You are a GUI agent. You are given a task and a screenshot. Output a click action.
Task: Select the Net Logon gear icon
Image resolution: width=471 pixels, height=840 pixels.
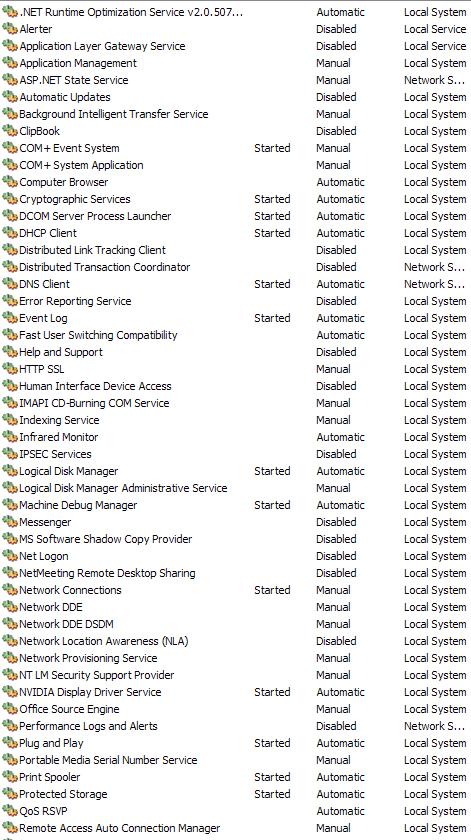10,556
